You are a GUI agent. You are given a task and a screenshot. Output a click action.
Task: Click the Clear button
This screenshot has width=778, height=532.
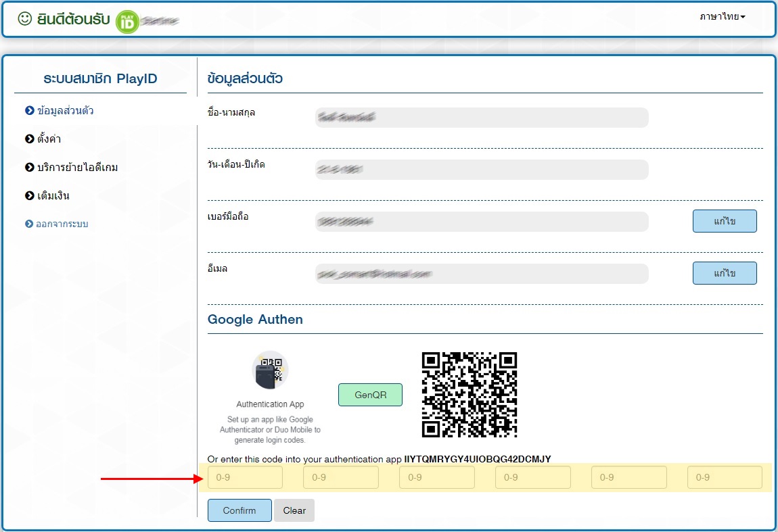(x=294, y=510)
